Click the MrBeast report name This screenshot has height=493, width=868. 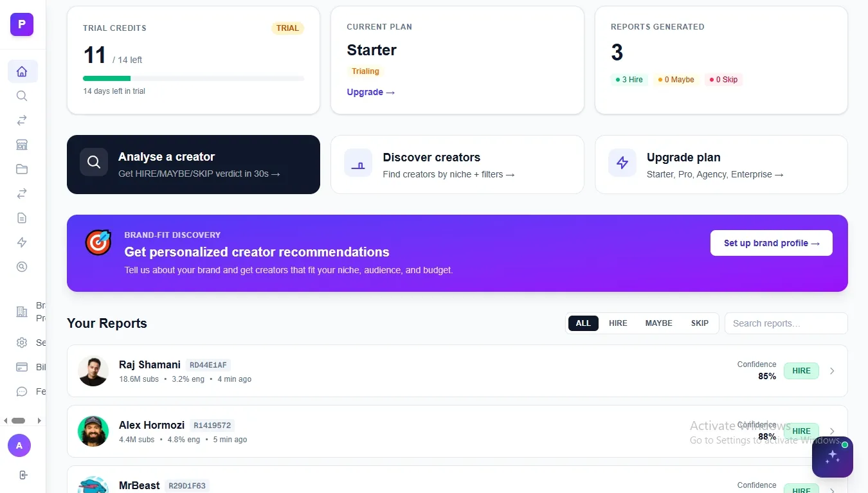(139, 485)
